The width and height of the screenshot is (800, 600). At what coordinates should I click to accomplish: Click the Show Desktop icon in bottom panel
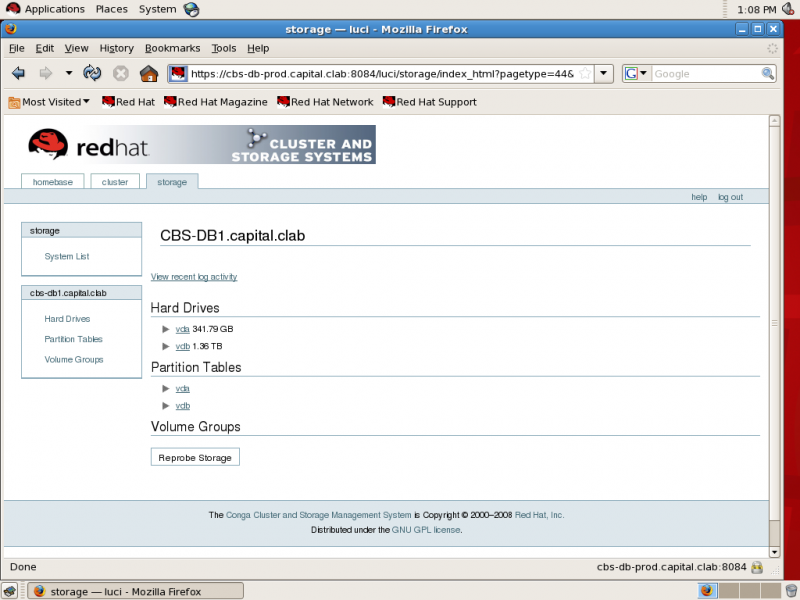click(x=10, y=591)
